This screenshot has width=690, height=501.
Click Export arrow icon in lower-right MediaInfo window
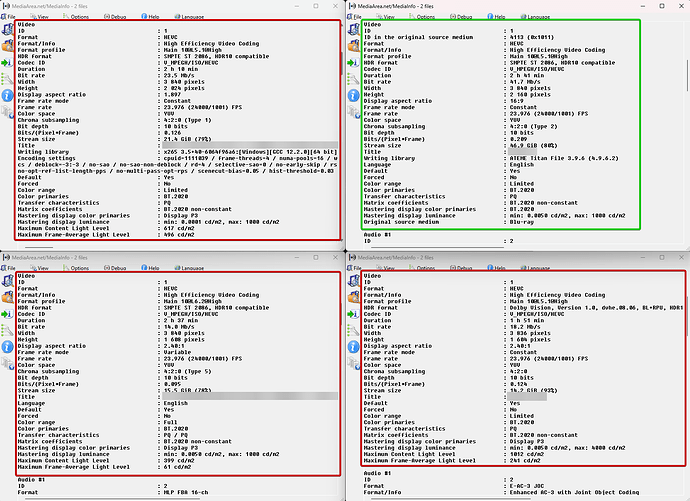pyautogui.click(x=353, y=314)
